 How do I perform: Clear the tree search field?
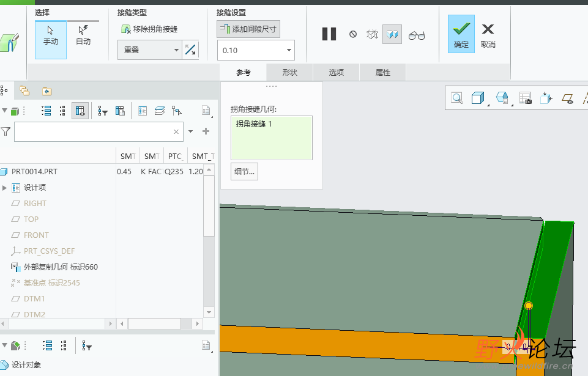click(176, 131)
